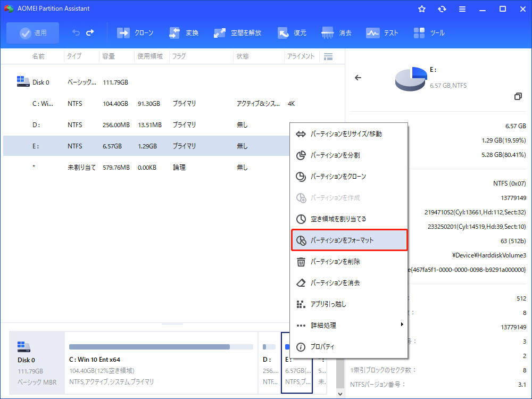The image size is (532, 399).
Task: Select 空き領域を割り当てる menu item
Action: [349, 219]
